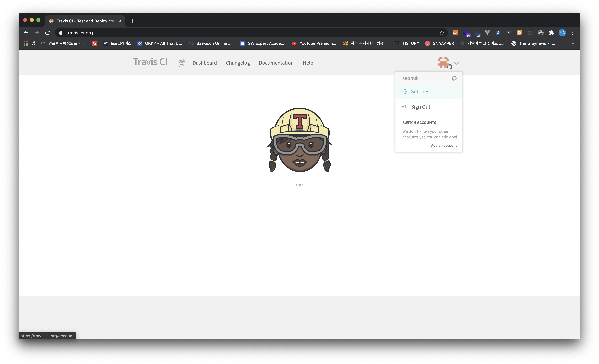The height and width of the screenshot is (364, 599).
Task: Expand hidden bookmarks with double chevron
Action: click(572, 43)
